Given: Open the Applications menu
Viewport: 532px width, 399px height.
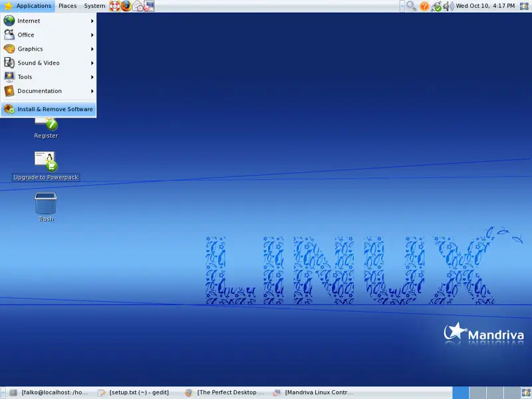Looking at the screenshot, I should click(28, 6).
